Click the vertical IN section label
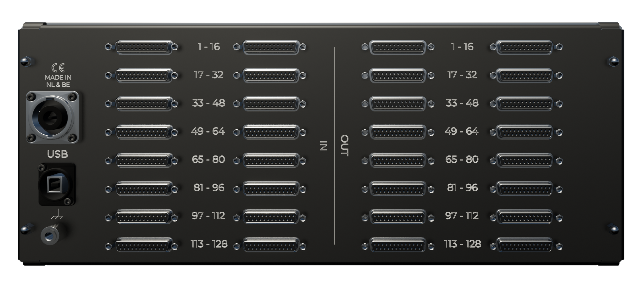The height and width of the screenshot is (292, 644). pos(324,146)
